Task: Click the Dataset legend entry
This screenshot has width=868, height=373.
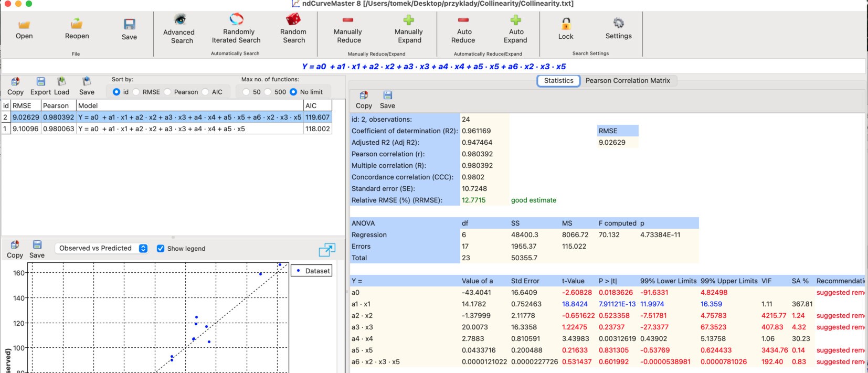Action: tap(312, 271)
